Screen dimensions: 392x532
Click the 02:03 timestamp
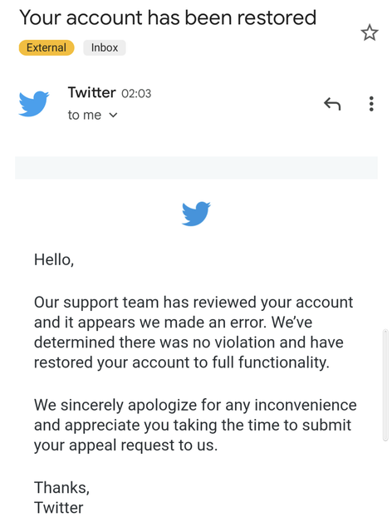(x=136, y=94)
